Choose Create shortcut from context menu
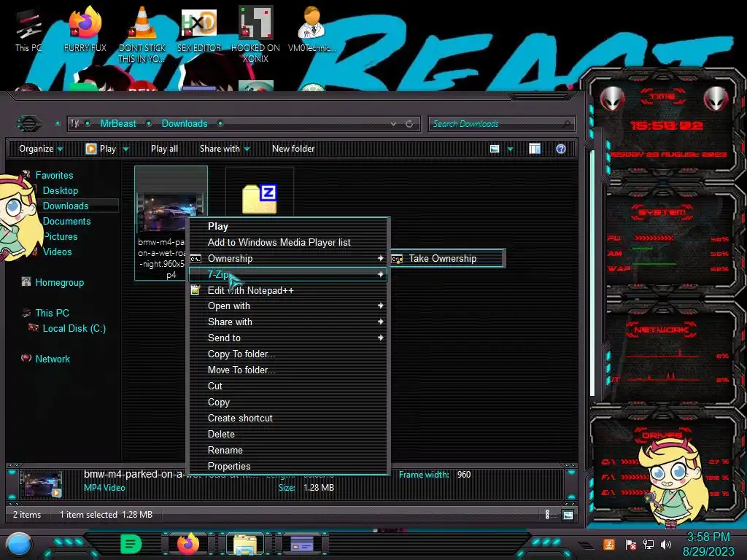 (x=290, y=418)
